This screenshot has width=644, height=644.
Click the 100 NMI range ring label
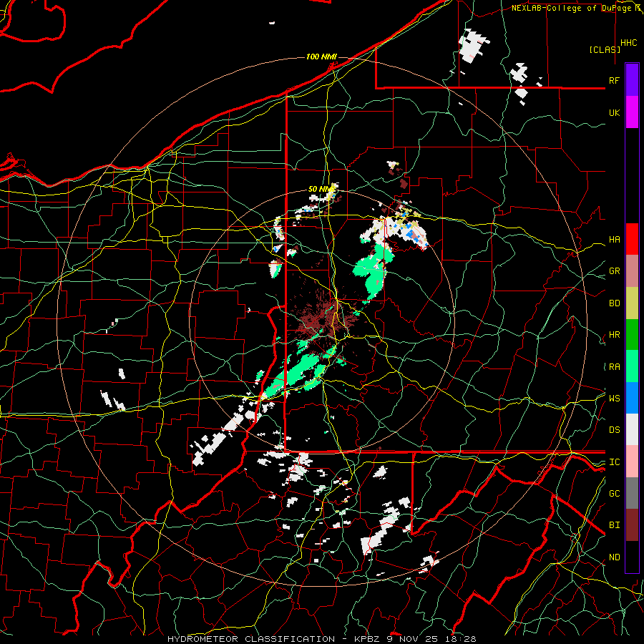pos(321,57)
